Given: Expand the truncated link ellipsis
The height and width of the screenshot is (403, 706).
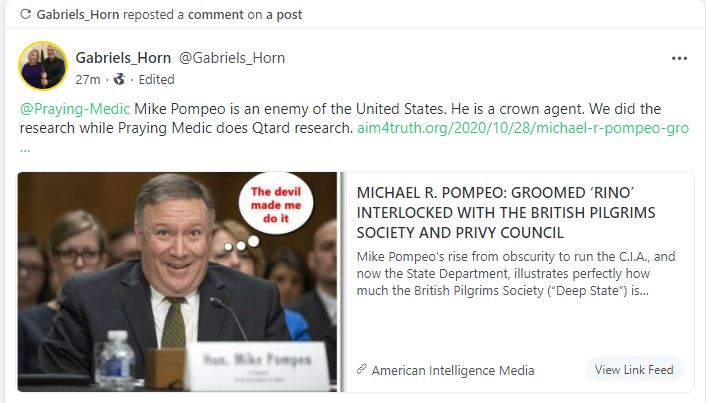Looking at the screenshot, I should coord(25,149).
